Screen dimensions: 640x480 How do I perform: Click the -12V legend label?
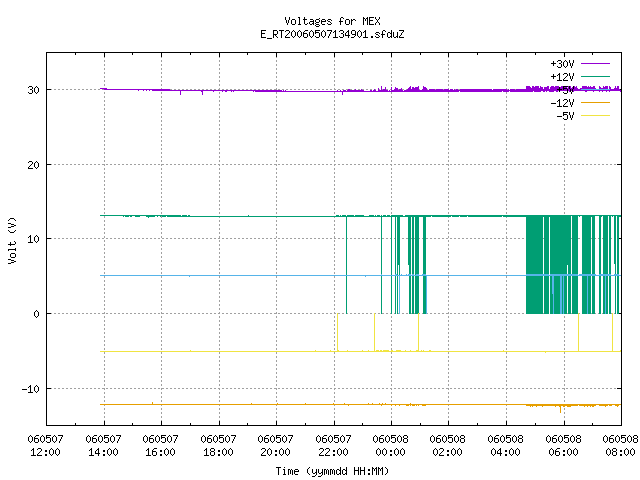(x=562, y=103)
